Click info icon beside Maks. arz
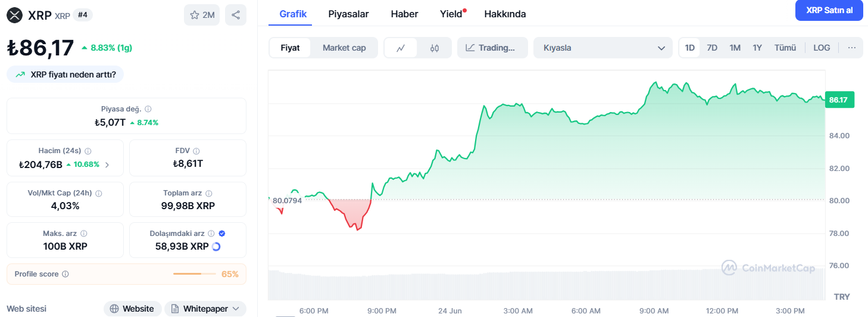The height and width of the screenshot is (317, 868). (x=84, y=234)
